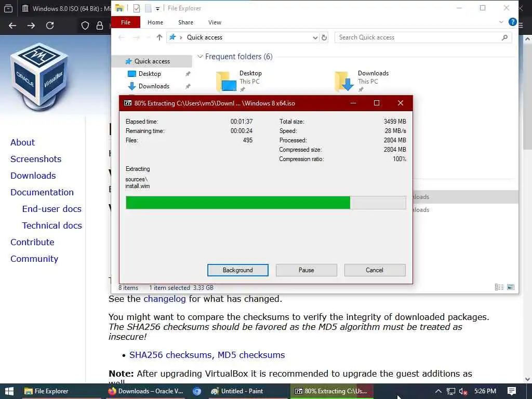Open MD5 checksums link
This screenshot has width=532, height=399.
click(251, 355)
